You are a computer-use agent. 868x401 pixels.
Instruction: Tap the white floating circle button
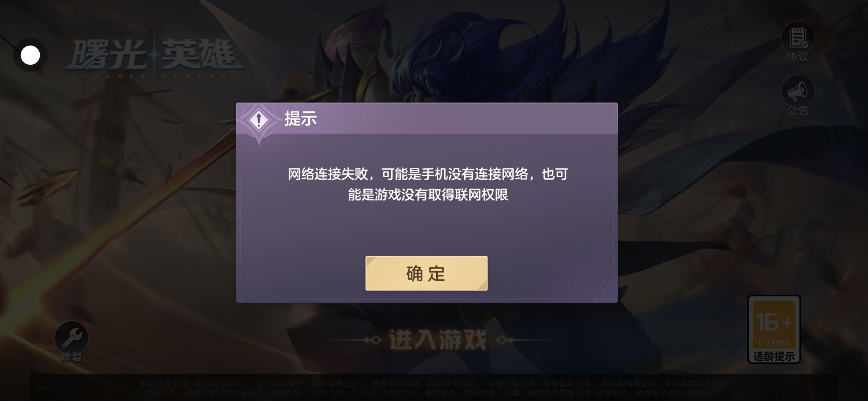pyautogui.click(x=30, y=55)
